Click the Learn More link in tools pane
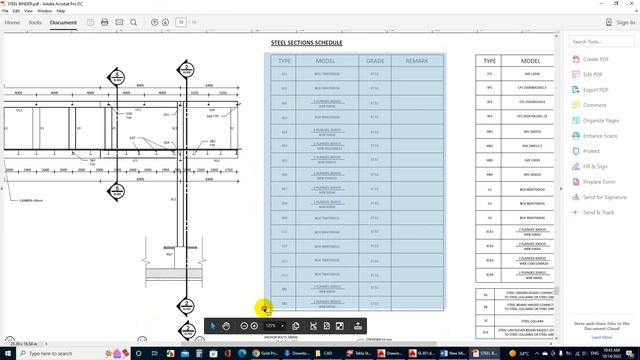This screenshot has height=360, width=640. click(602, 337)
